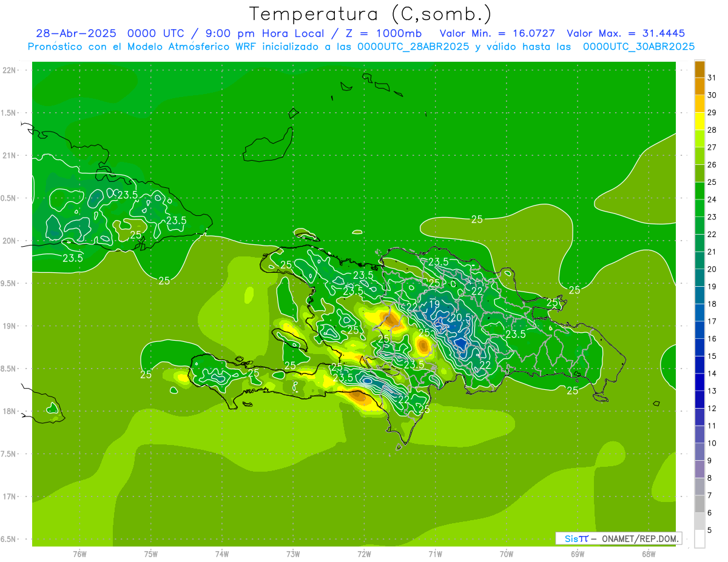This screenshot has width=728, height=562.
Task: Click the '76W' longitude axis label
Action: pos(79,554)
